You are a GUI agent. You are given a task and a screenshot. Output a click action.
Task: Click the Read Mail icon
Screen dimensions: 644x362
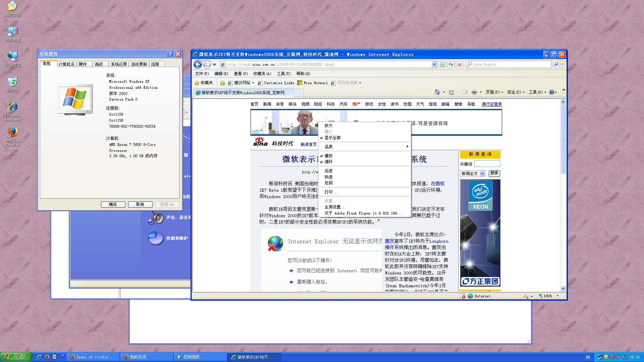click(x=465, y=92)
